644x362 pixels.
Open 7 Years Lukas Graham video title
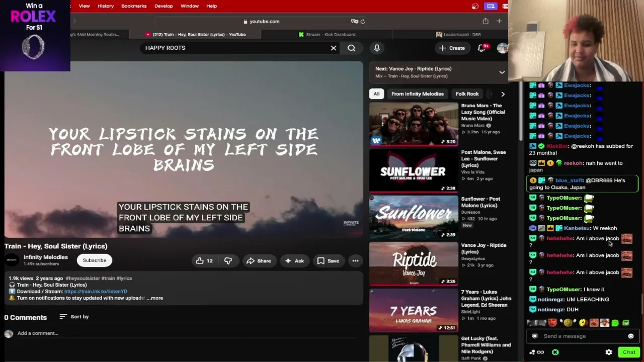click(x=486, y=298)
